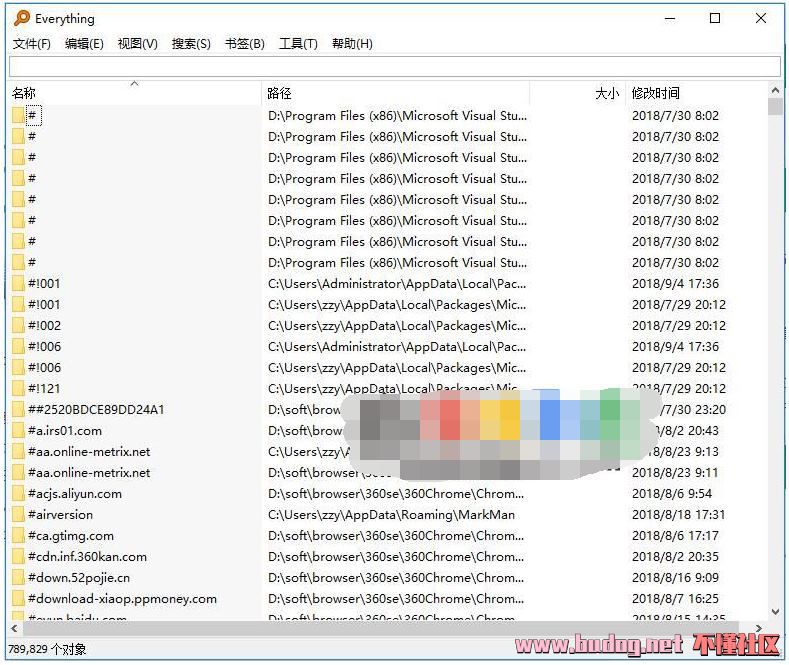Screen dimensions: 789x665
Task: Select the #acjs.aliyun.com folder name
Action: (x=75, y=493)
